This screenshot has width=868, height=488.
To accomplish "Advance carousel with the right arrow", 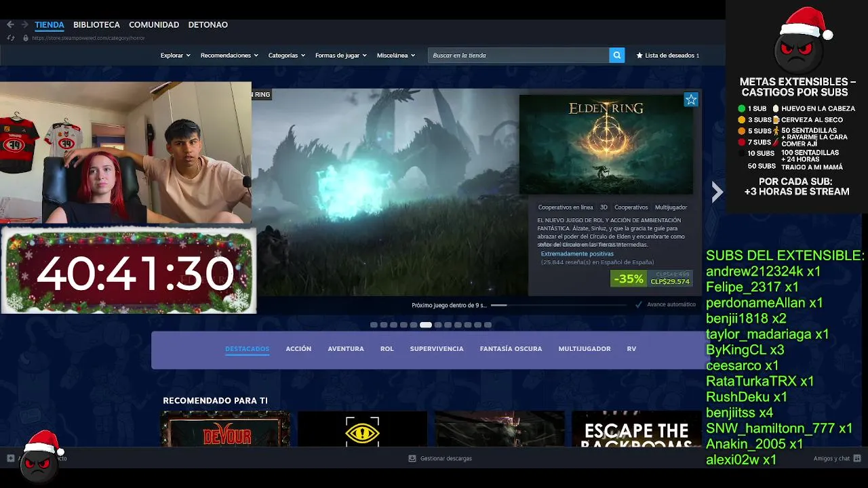I will (717, 192).
